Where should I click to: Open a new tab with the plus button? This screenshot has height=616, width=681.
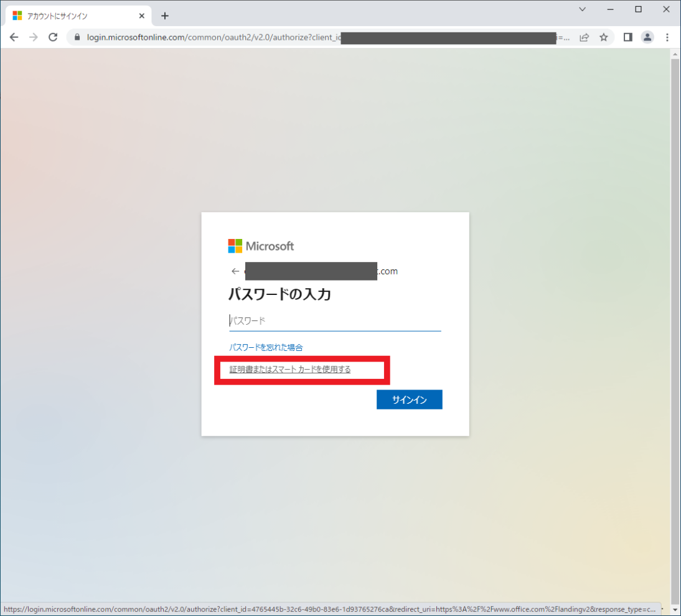164,16
